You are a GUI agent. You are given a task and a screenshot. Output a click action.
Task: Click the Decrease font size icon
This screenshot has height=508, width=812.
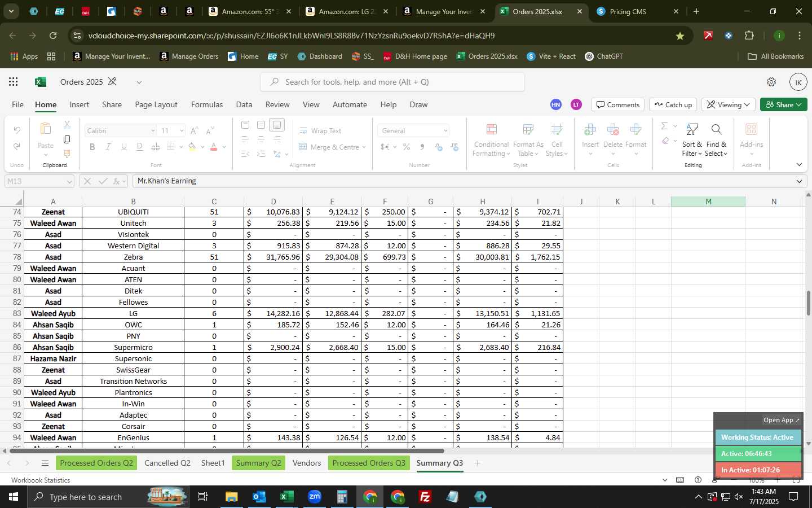click(210, 131)
